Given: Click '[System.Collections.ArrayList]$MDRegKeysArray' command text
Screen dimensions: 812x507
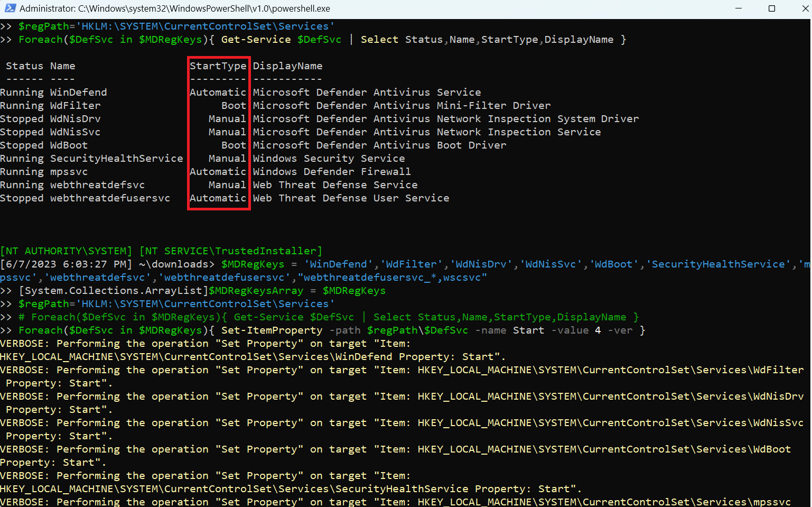Looking at the screenshot, I should click(161, 291).
